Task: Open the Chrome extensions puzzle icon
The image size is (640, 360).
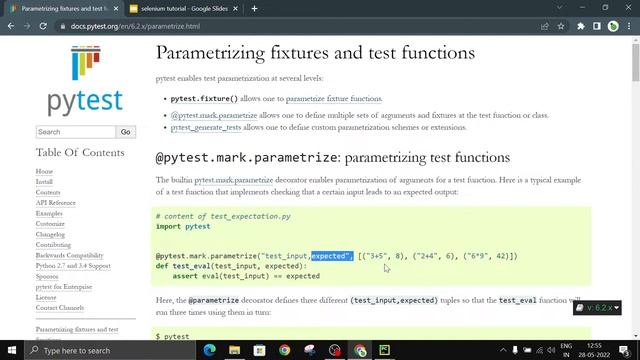Action: coord(580,26)
